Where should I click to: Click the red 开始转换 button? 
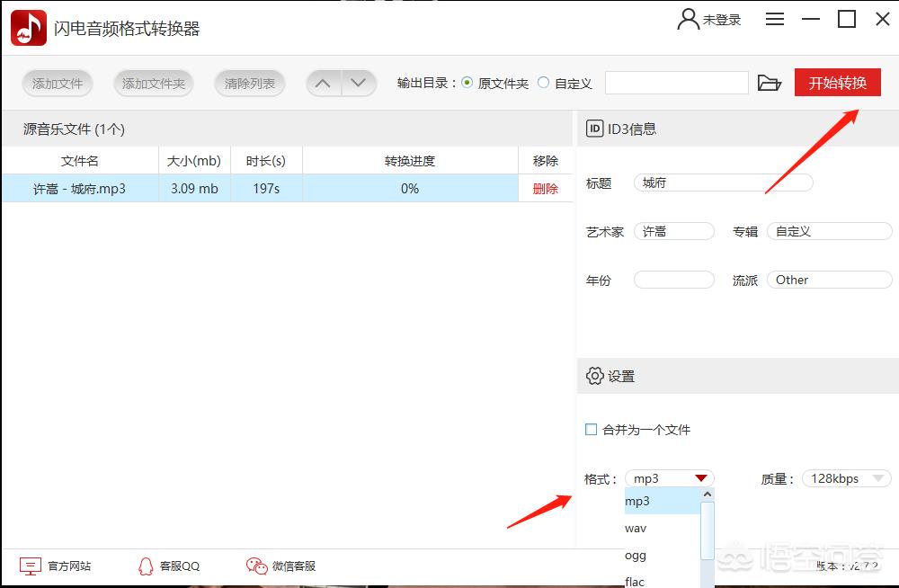(837, 83)
